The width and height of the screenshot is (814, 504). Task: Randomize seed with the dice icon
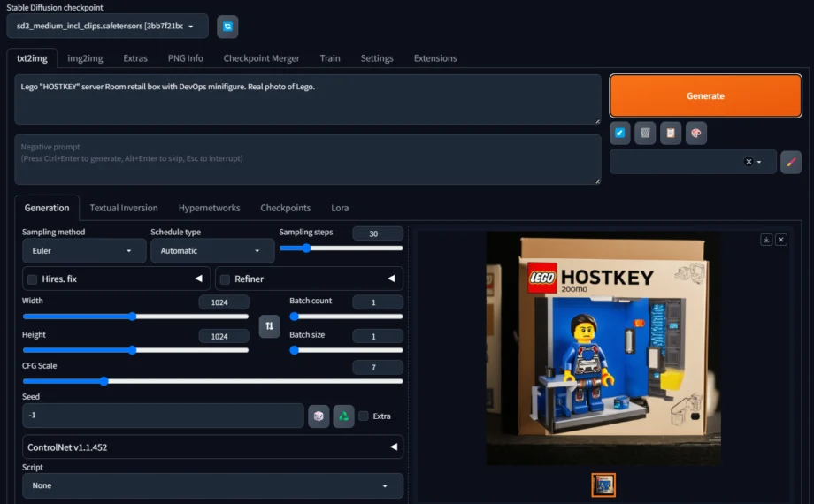tap(319, 416)
